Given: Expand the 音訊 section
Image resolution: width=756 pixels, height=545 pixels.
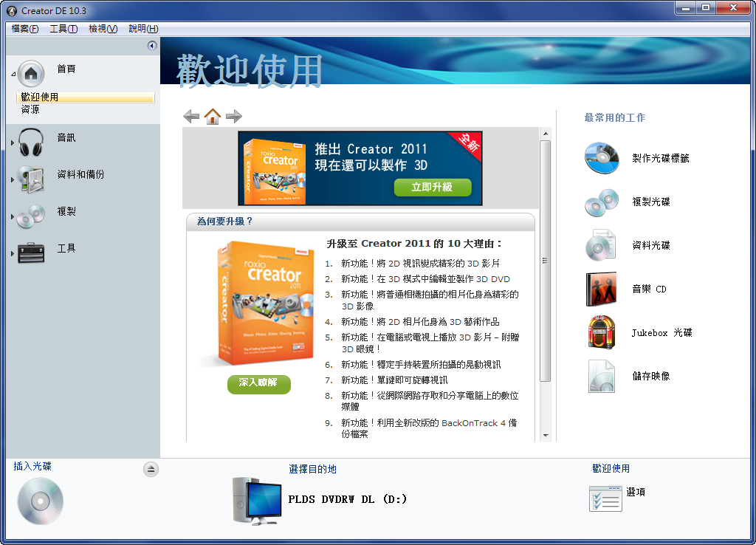Looking at the screenshot, I should click(13, 143).
